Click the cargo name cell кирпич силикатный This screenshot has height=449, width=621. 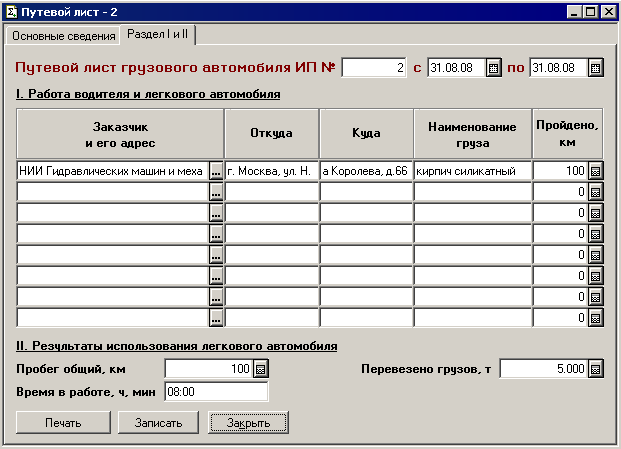point(472,171)
